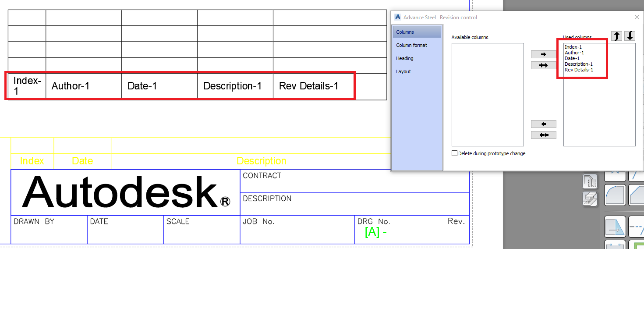
Task: Click inside the Available columns list
Action: [488, 95]
